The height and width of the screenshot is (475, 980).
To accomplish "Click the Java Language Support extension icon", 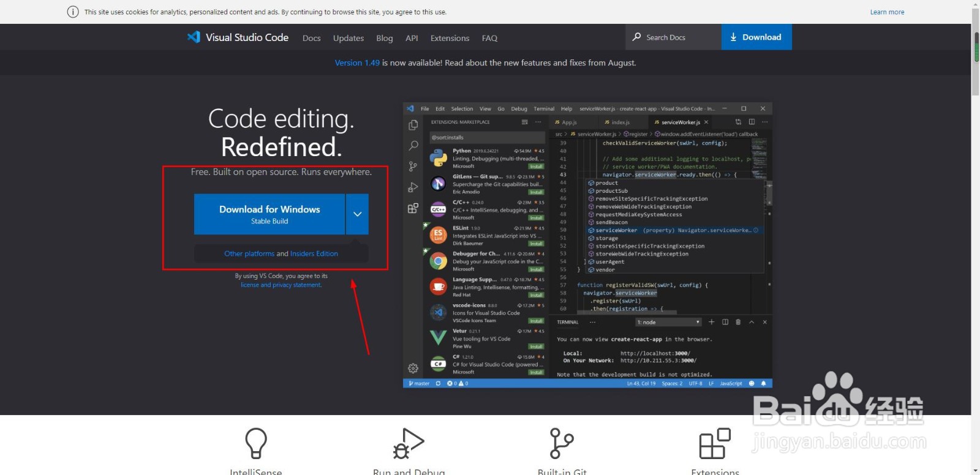I will 438,286.
